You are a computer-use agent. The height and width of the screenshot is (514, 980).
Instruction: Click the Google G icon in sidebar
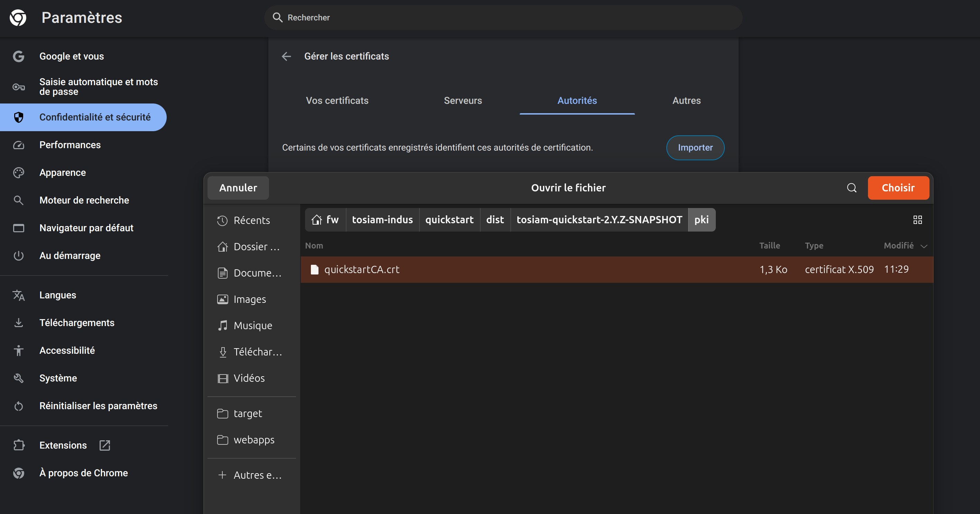coord(19,56)
